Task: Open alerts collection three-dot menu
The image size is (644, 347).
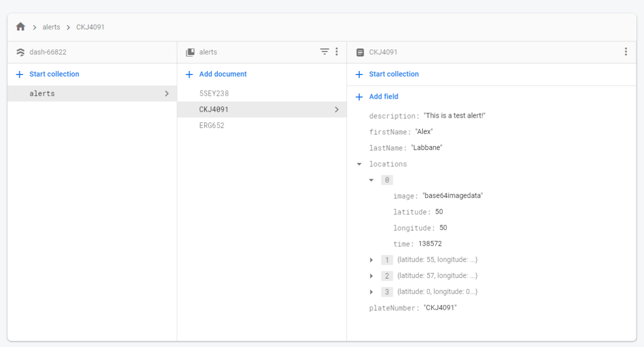Action: point(337,52)
